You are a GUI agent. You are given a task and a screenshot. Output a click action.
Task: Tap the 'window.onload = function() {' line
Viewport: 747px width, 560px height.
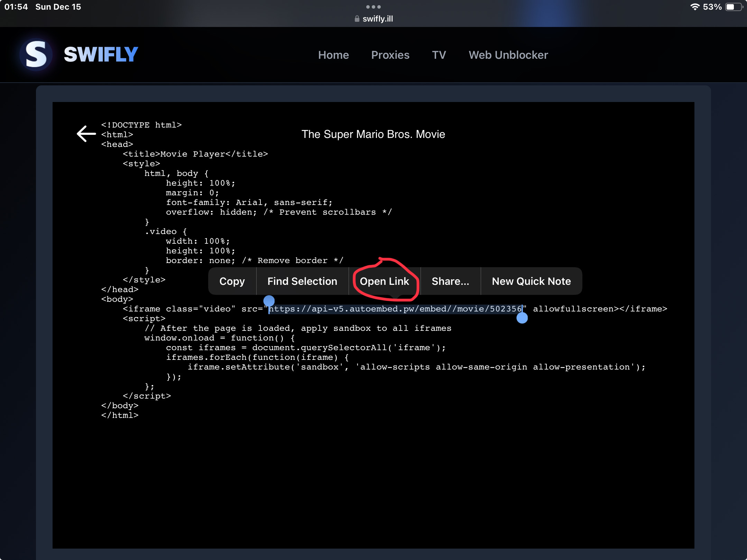coord(220,338)
